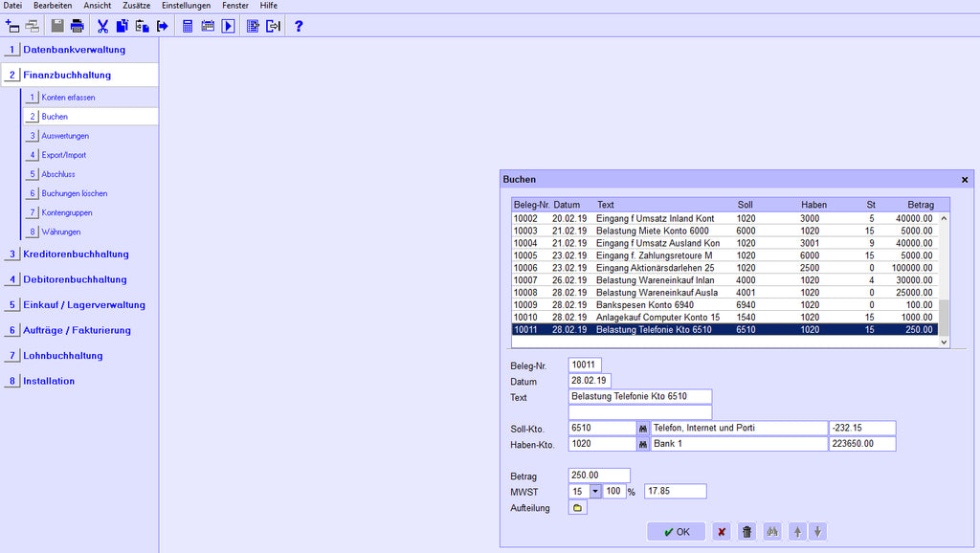Open the Einstellungen menu
Viewport: 980px width, 553px height.
click(186, 6)
